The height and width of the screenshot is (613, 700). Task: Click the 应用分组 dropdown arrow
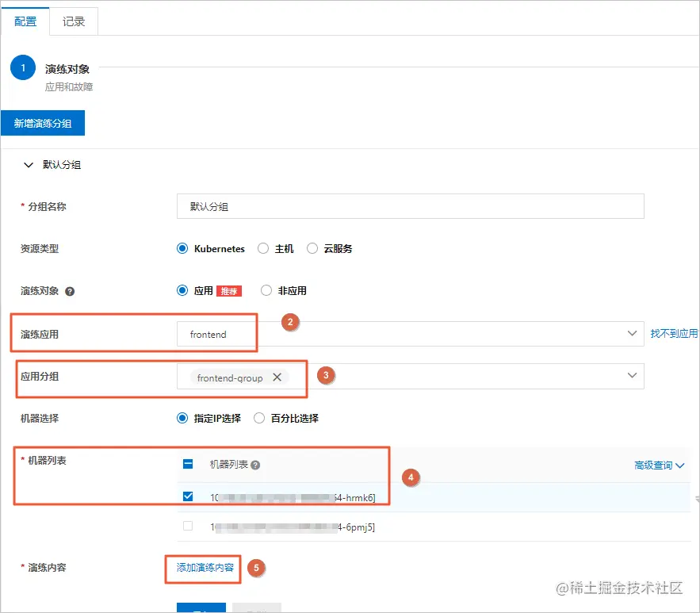632,375
